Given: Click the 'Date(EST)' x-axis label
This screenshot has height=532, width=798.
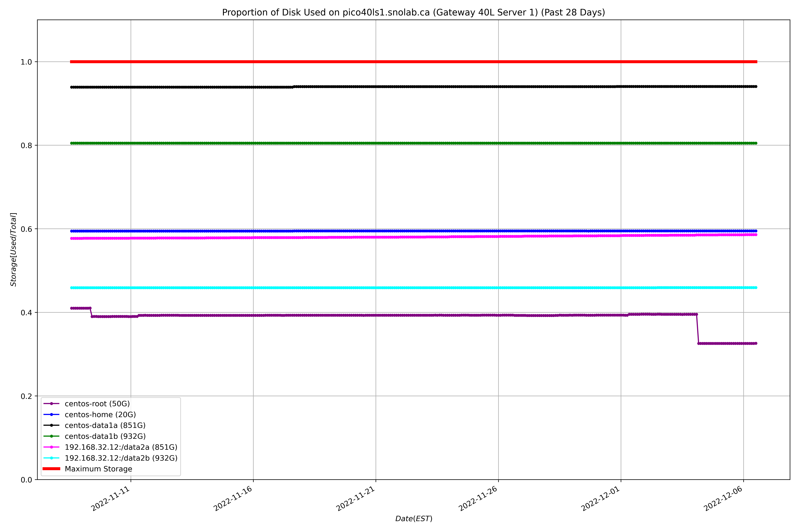Looking at the screenshot, I should click(x=414, y=519).
